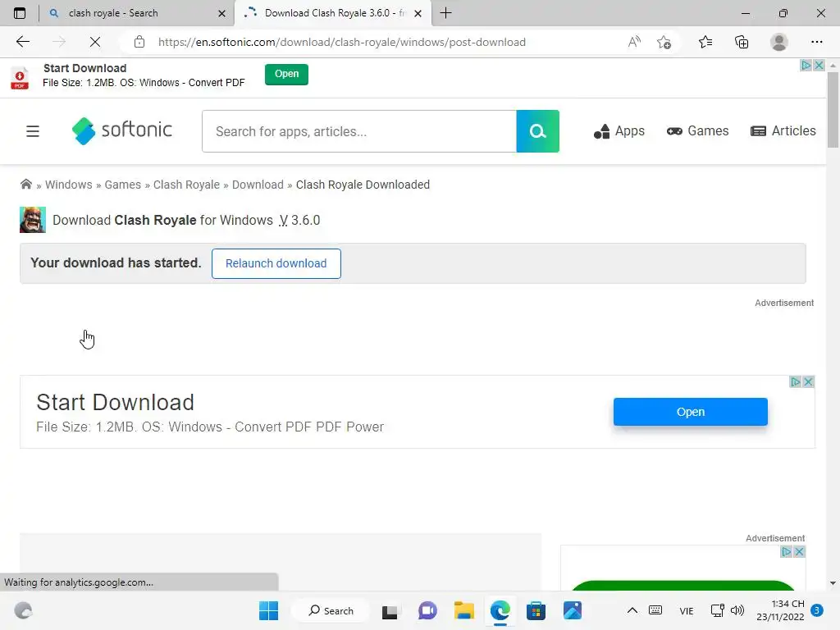This screenshot has height=630, width=840.
Task: Click the weather widget on taskbar
Action: point(23,610)
